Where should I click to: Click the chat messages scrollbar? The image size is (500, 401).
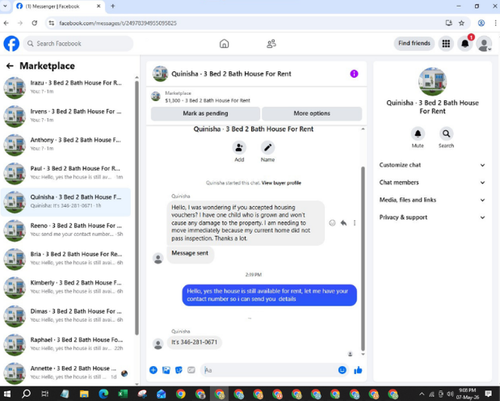[x=363, y=258]
